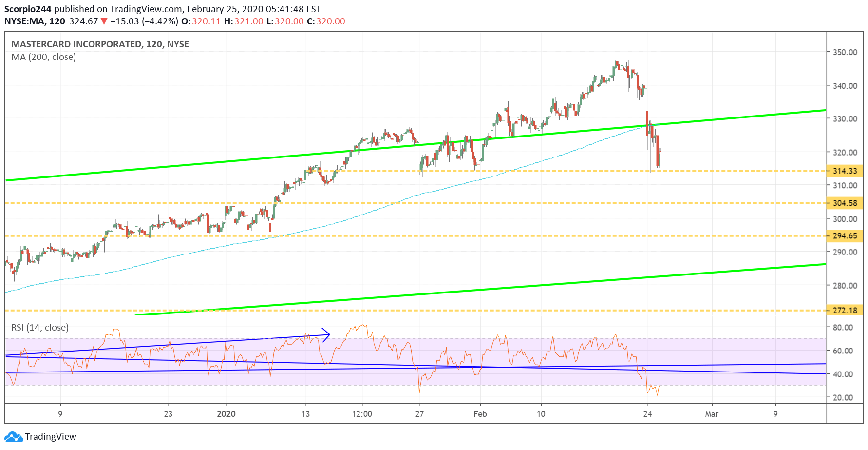The image size is (868, 450).
Task: Click the 10 date label on time axis
Action: [x=541, y=414]
